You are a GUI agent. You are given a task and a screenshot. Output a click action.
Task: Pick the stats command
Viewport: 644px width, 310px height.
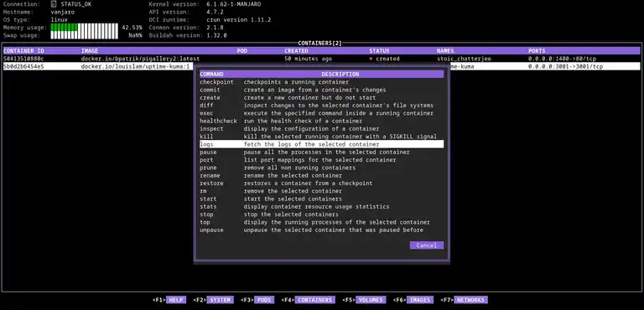[322, 207]
